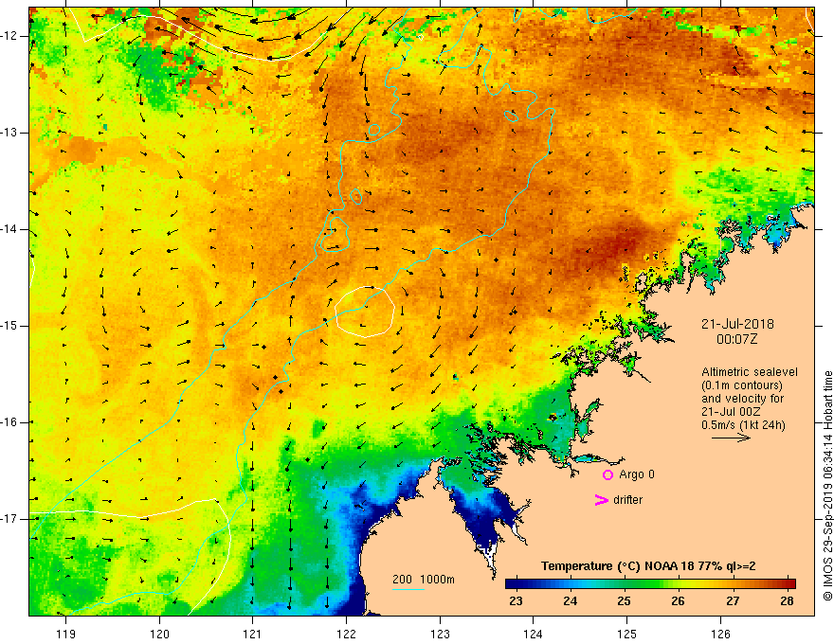Click the magenta drifter arrow legend symbol
834x644 pixels.
(601, 500)
